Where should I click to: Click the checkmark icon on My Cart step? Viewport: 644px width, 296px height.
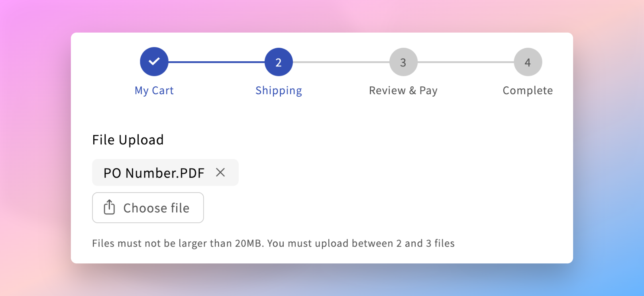click(154, 61)
